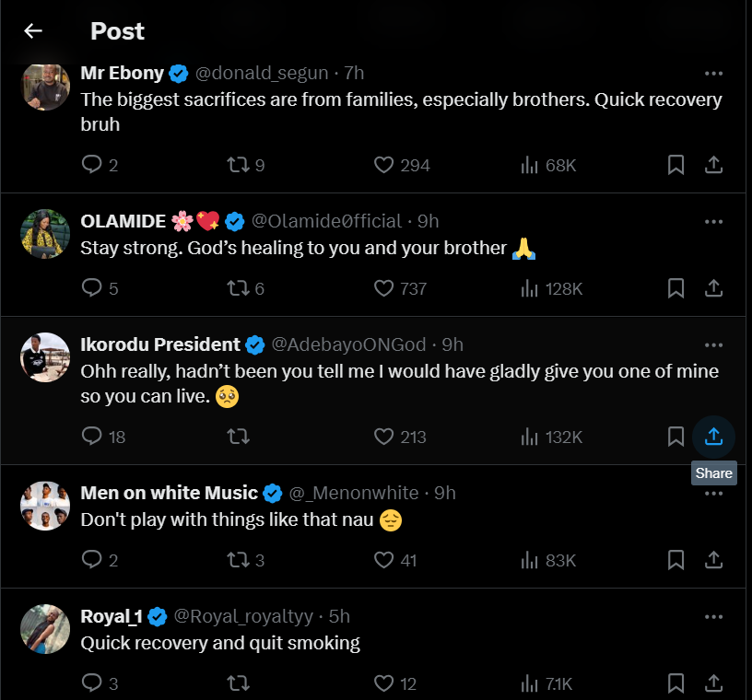Visit the Ikorodu President profile name
Viewport: 752px width, 700px height.
(x=160, y=344)
